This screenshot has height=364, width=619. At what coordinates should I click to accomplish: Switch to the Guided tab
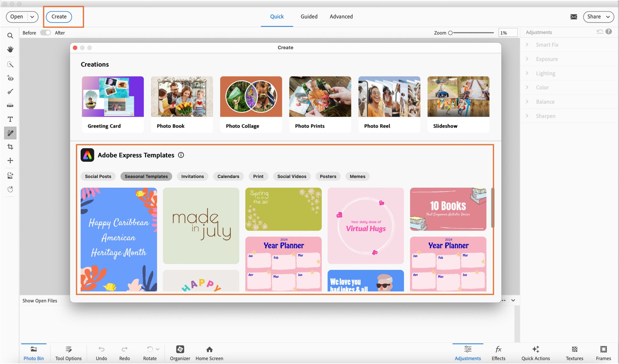[309, 16]
